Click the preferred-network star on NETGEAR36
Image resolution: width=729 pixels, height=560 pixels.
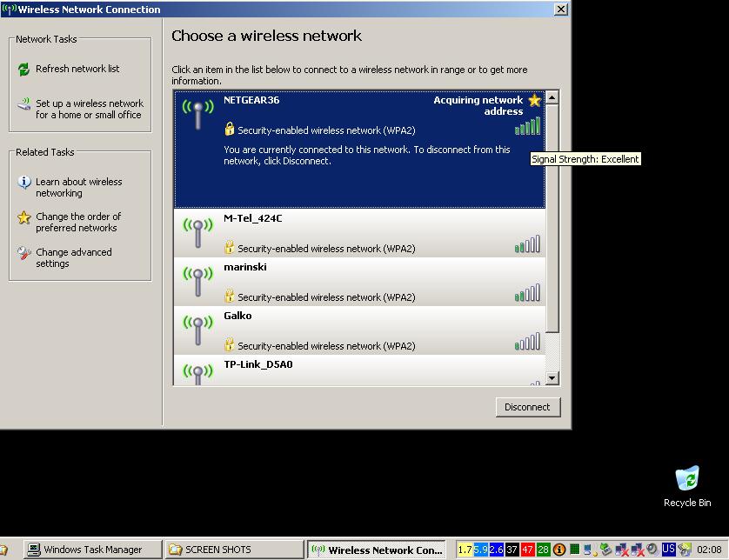(535, 100)
